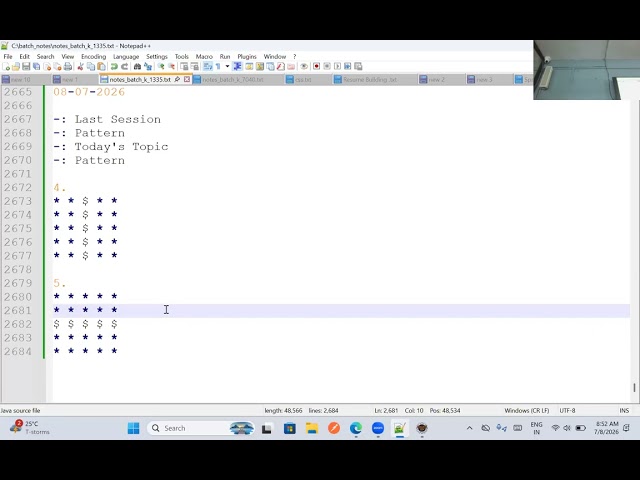The width and height of the screenshot is (640, 480).
Task: Click the Stop Recording macro icon
Action: tap(327, 66)
